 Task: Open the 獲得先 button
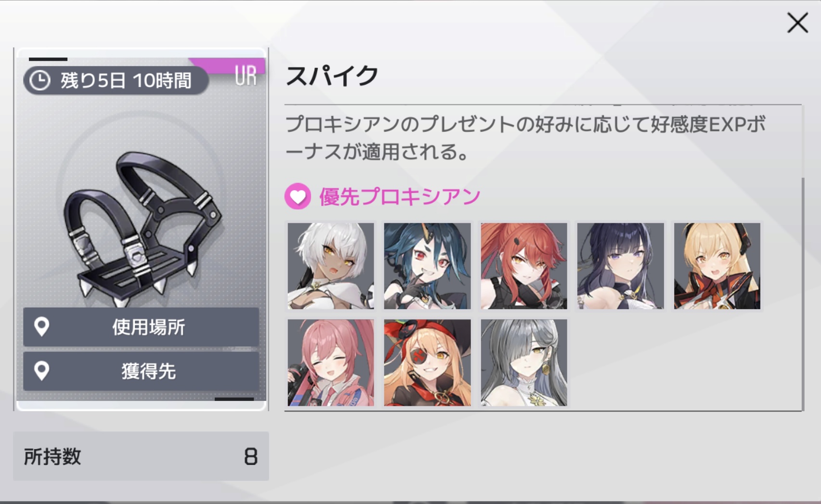point(141,371)
